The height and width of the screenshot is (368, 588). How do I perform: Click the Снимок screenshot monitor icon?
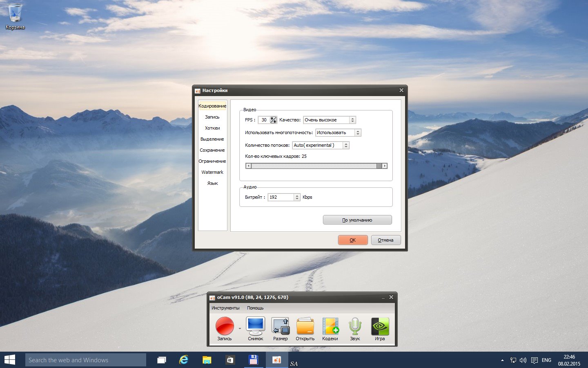click(x=256, y=326)
